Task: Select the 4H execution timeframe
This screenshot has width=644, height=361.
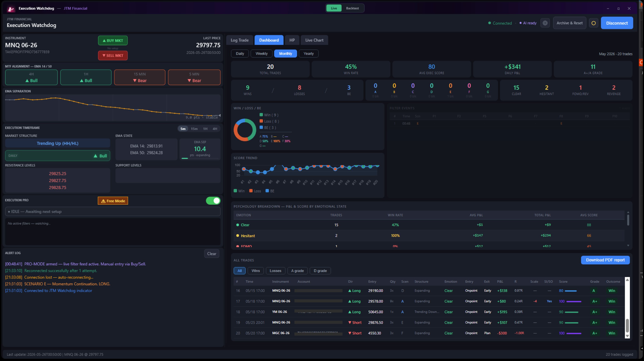Action: tap(215, 129)
